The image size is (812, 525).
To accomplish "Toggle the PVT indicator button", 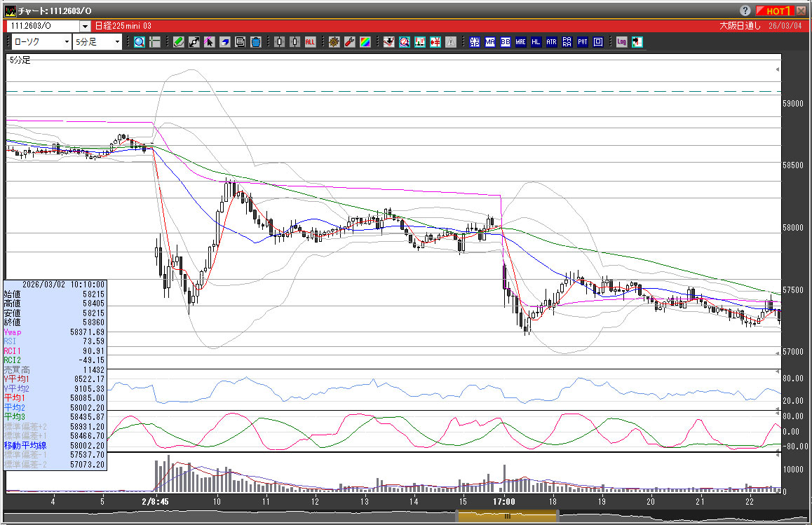I will pyautogui.click(x=582, y=42).
